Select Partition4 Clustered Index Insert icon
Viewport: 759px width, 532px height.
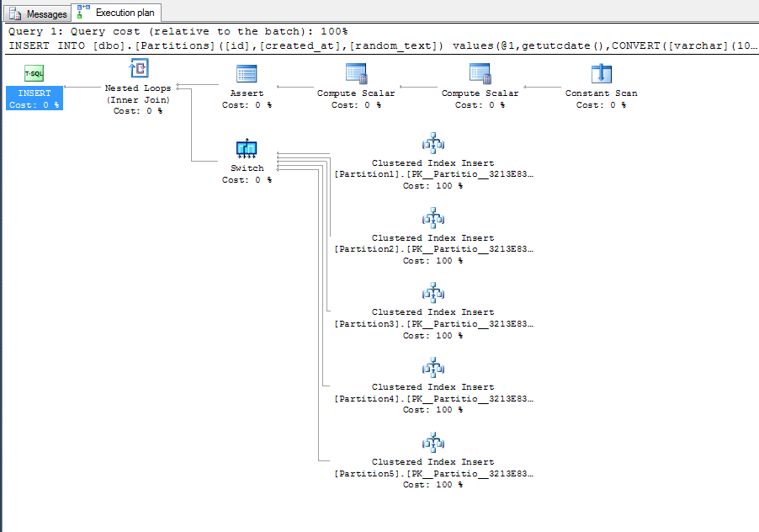[x=433, y=368]
